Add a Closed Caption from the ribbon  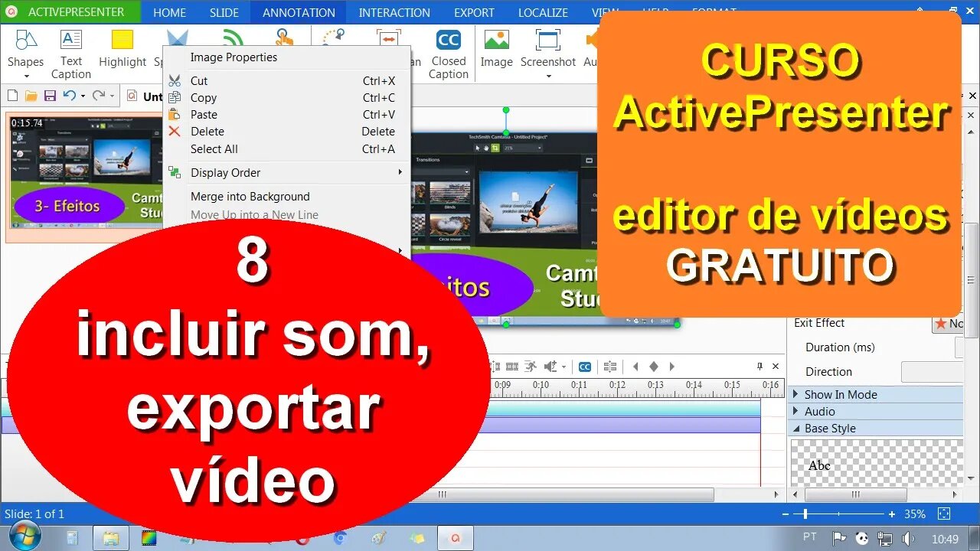point(448,54)
